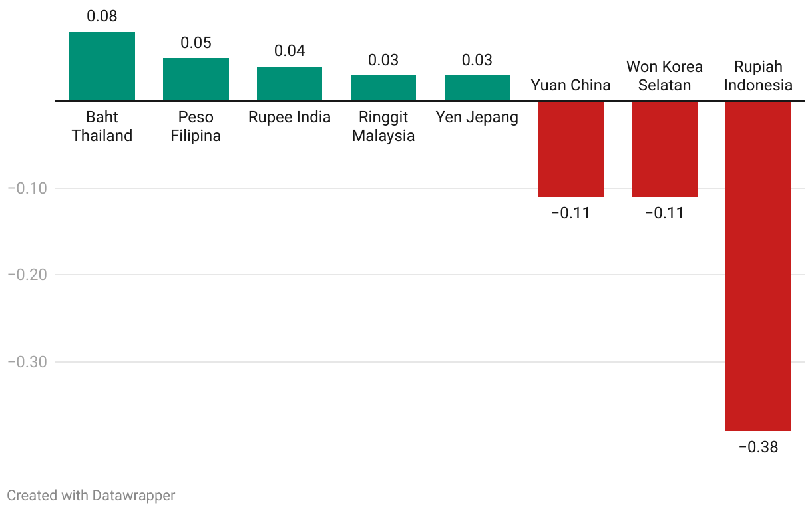Select the Baht Thailand category label

click(102, 126)
